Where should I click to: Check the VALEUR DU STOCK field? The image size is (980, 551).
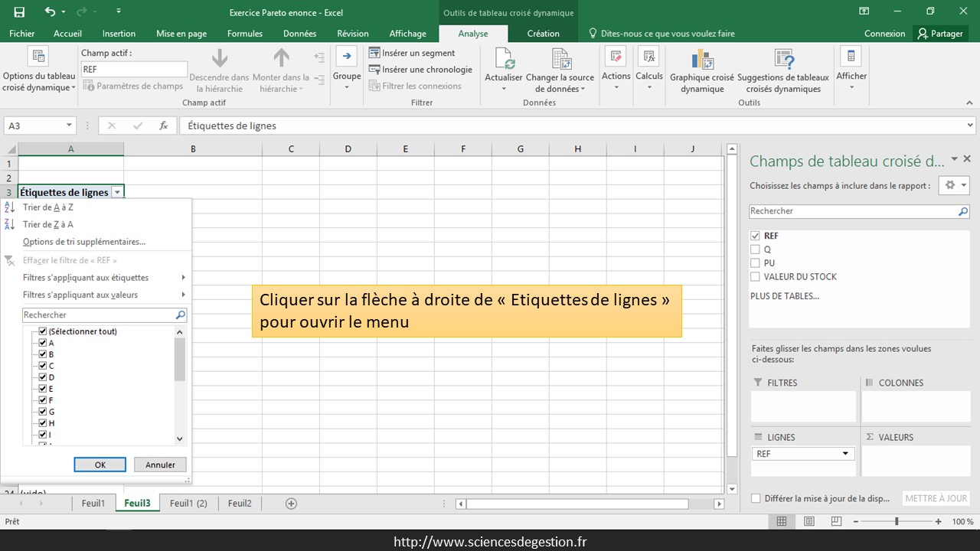point(756,277)
